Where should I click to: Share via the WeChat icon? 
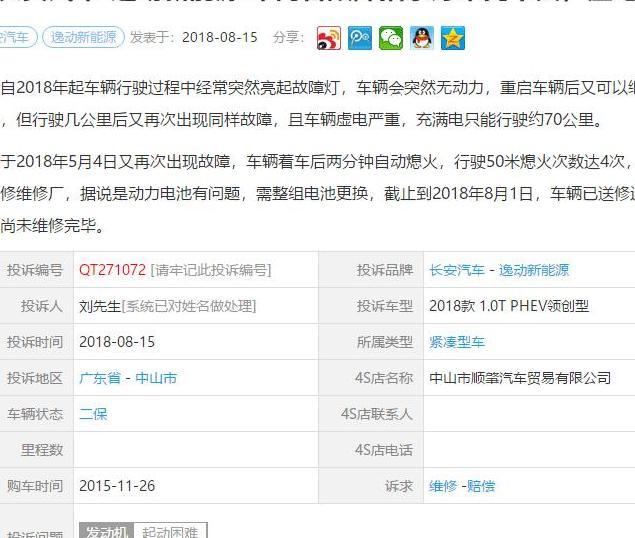(391, 38)
